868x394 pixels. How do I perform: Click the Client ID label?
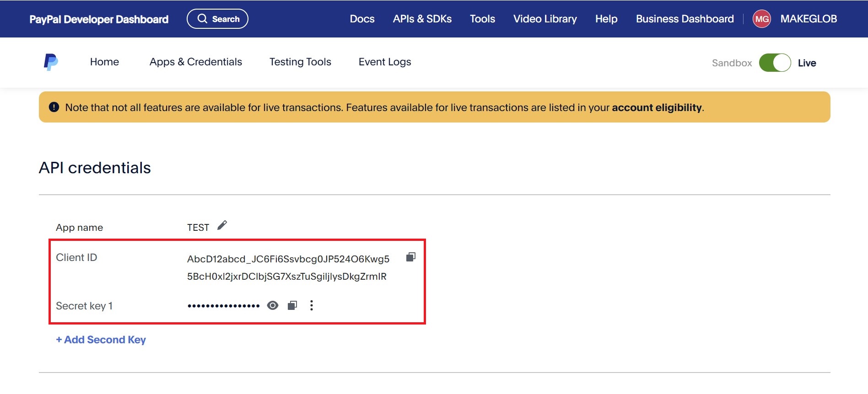coord(76,257)
